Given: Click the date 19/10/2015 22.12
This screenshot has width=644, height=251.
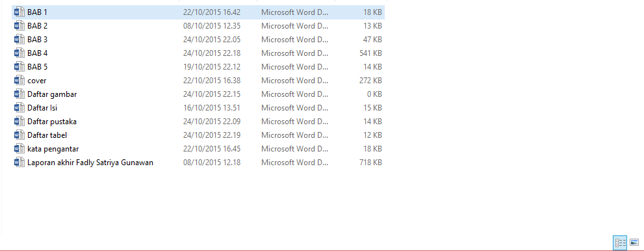Looking at the screenshot, I should click(x=212, y=66).
